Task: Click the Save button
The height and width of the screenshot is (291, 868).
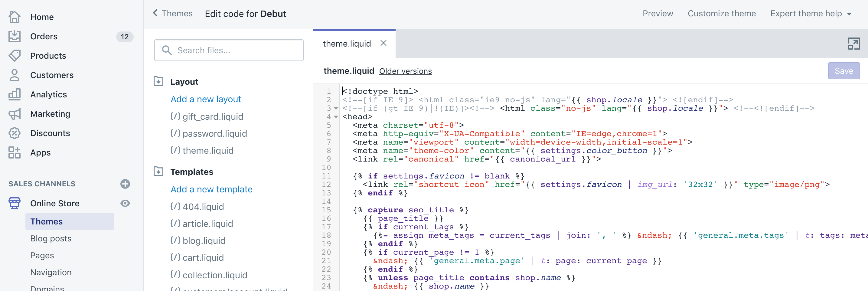Action: [844, 71]
